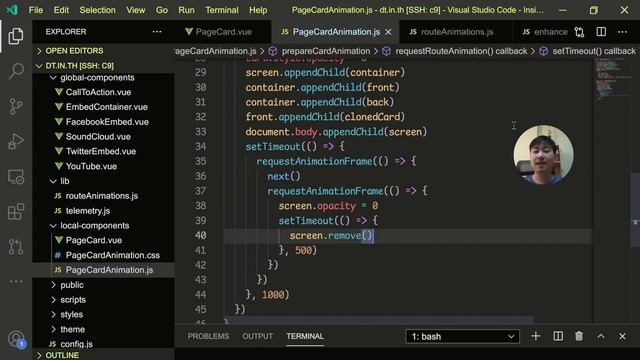Open Remote Explorer view in activity bar
The width and height of the screenshot is (640, 360).
pyautogui.click(x=16, y=177)
